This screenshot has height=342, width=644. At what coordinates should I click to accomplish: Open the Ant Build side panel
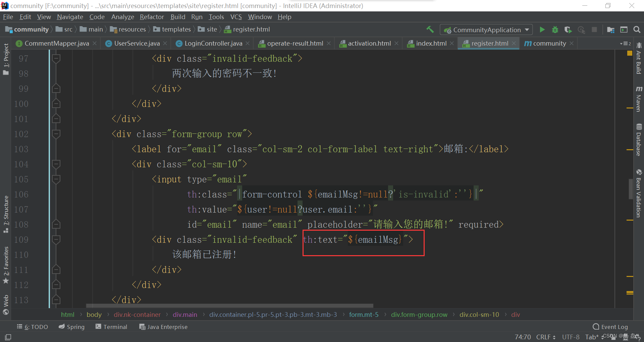click(x=639, y=58)
